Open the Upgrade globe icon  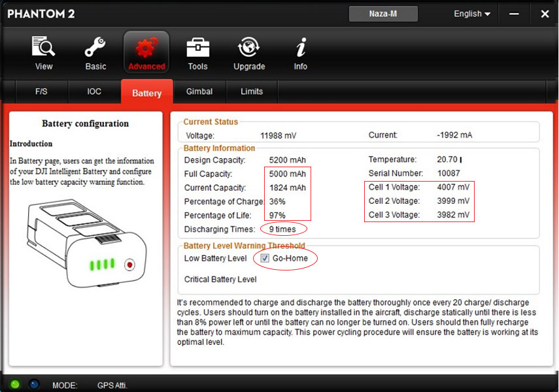pos(249,46)
